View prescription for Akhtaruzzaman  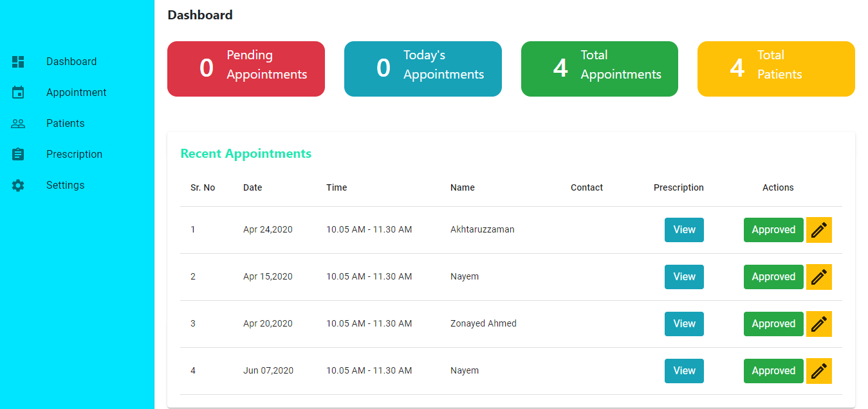point(684,230)
